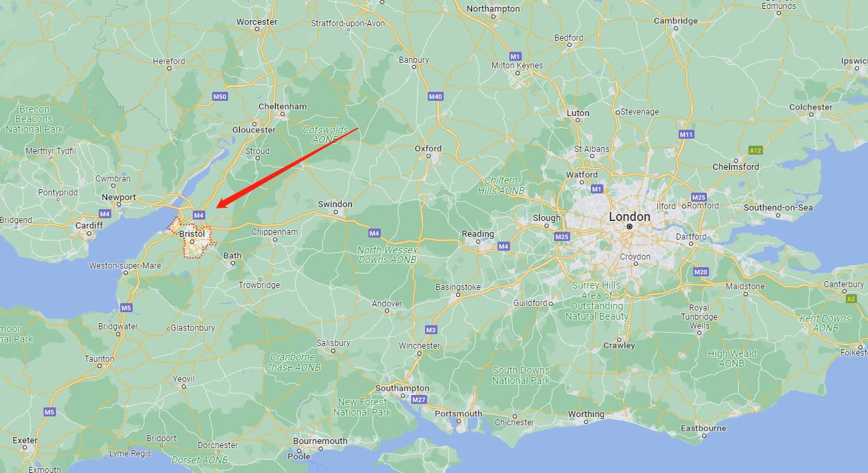Select the Oxford city label
868x473 pixels.
(428, 148)
